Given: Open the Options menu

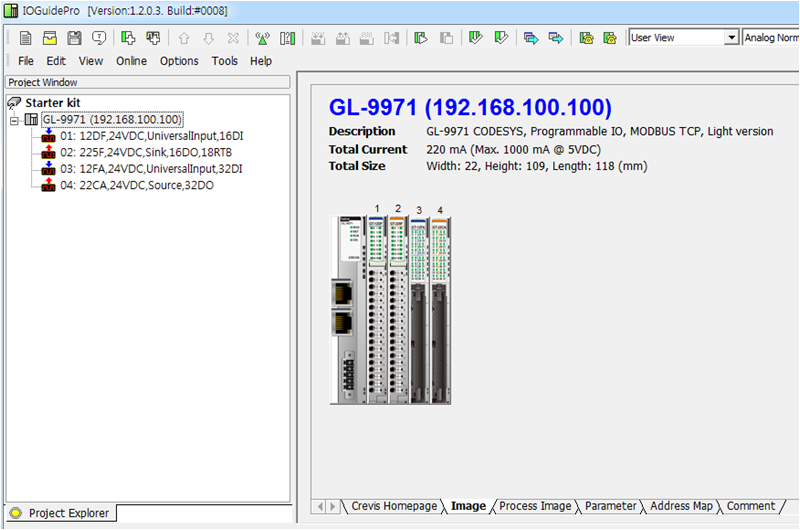Looking at the screenshot, I should tap(179, 61).
